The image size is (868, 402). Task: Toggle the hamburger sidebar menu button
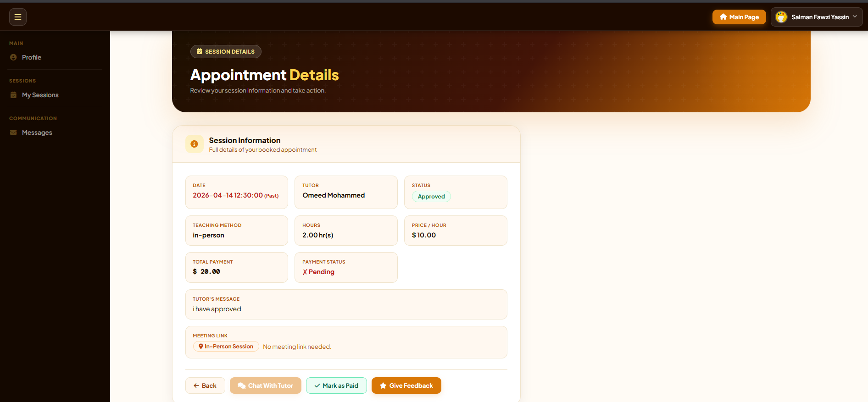tap(18, 17)
